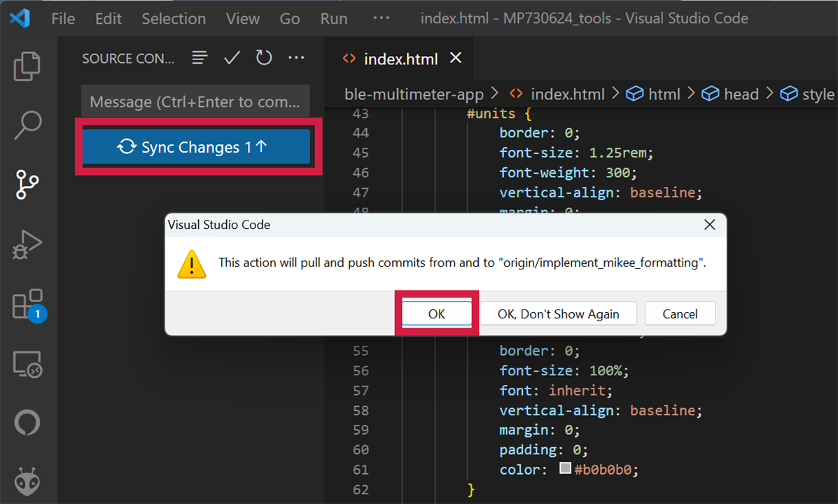The image size is (838, 504).
Task: Click 'border: 0' on line 44
Action: [x=539, y=133]
